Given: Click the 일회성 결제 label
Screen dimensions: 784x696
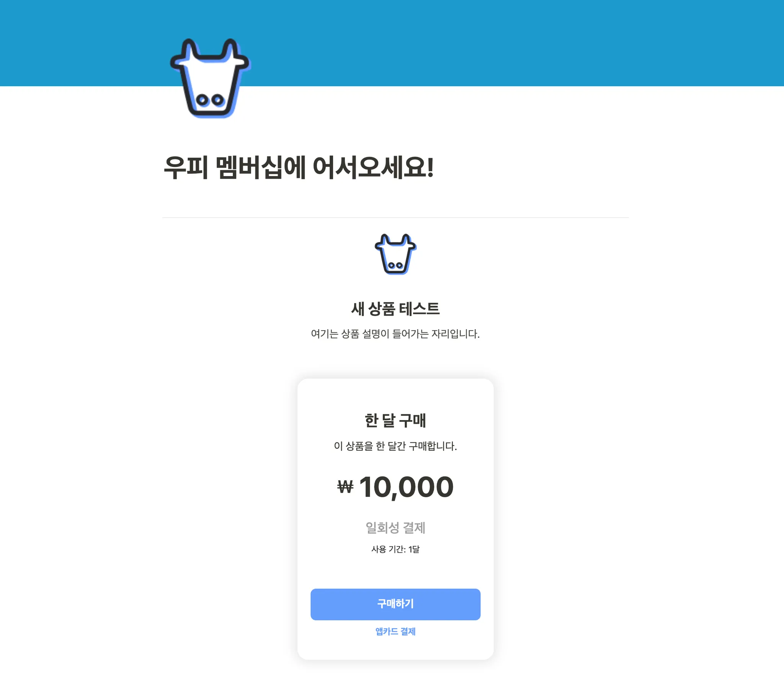Looking at the screenshot, I should pyautogui.click(x=395, y=528).
